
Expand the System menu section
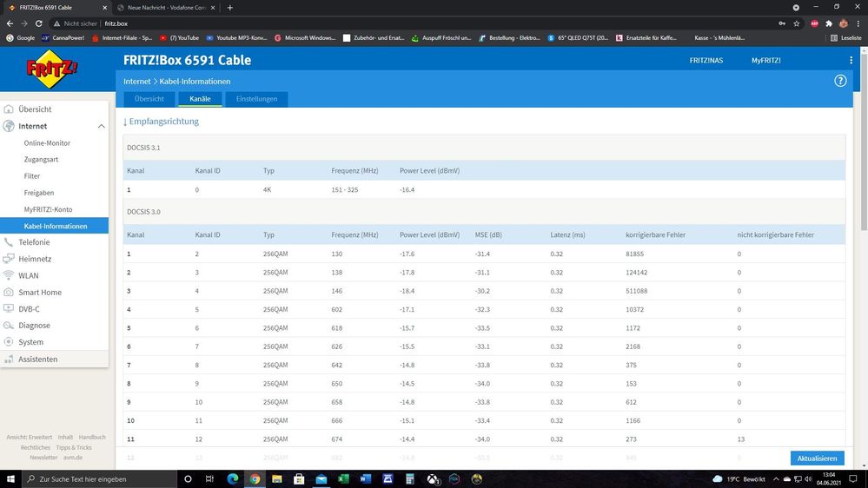(30, 342)
